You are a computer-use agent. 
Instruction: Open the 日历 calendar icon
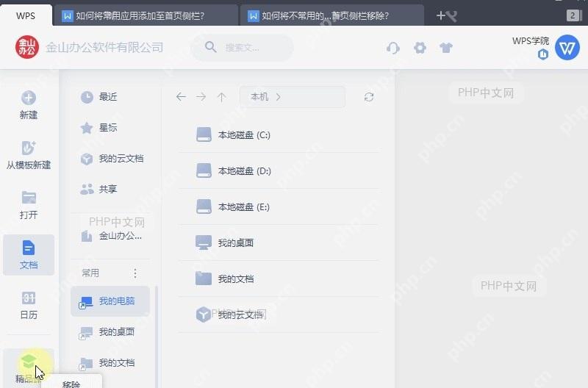pos(29,298)
